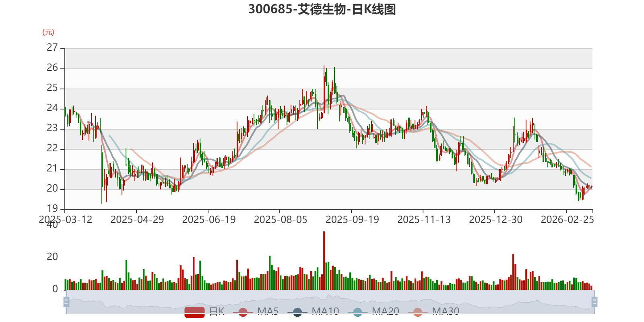Click the 21 price axis label

point(52,168)
